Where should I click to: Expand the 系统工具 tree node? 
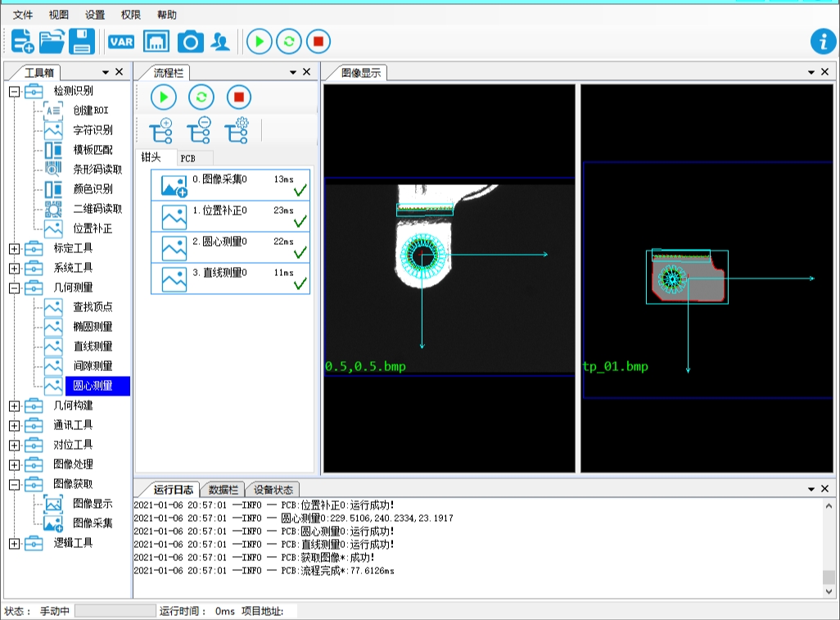(x=15, y=269)
